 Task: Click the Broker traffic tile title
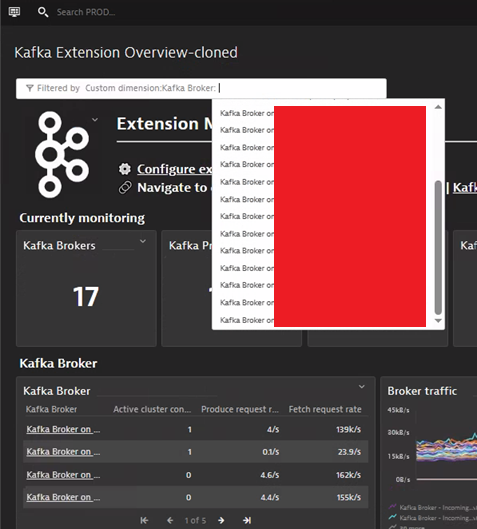click(422, 391)
